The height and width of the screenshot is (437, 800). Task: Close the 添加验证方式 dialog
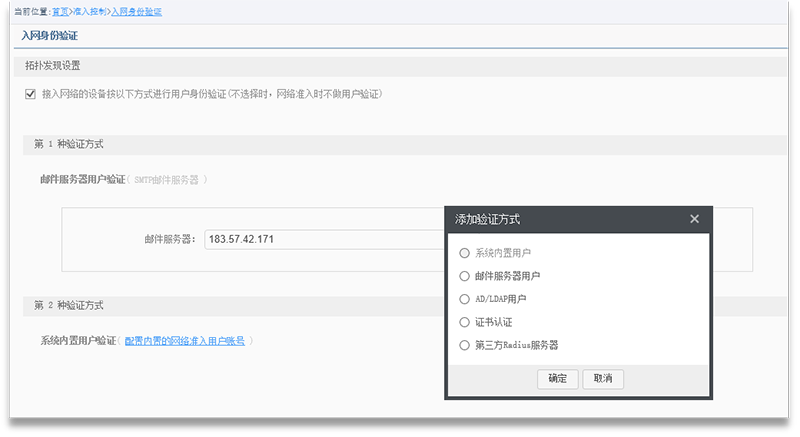point(695,219)
